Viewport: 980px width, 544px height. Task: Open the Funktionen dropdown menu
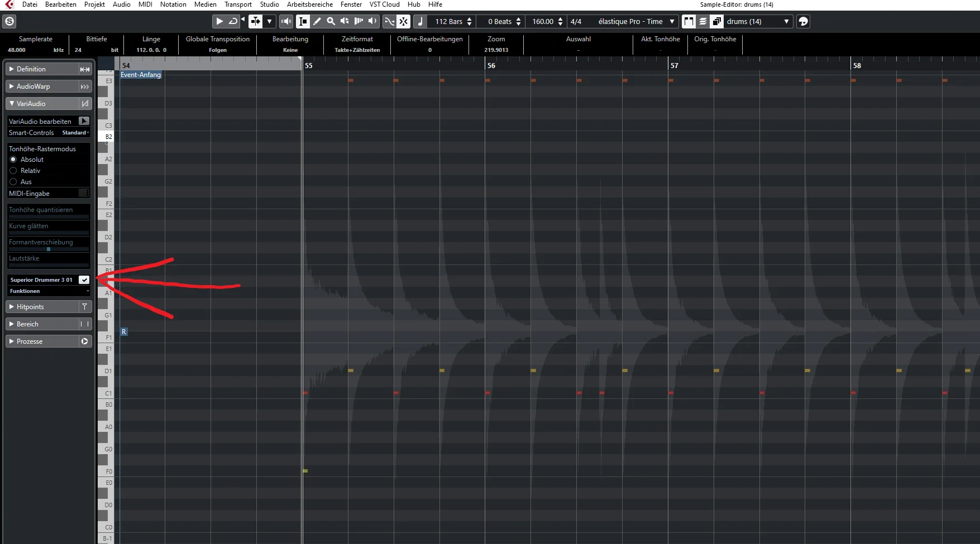point(49,291)
